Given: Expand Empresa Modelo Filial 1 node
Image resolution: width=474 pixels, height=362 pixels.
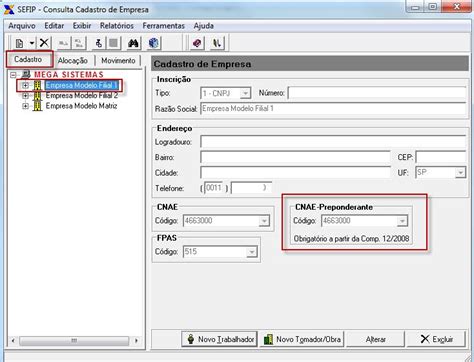Looking at the screenshot, I should coord(25,86).
